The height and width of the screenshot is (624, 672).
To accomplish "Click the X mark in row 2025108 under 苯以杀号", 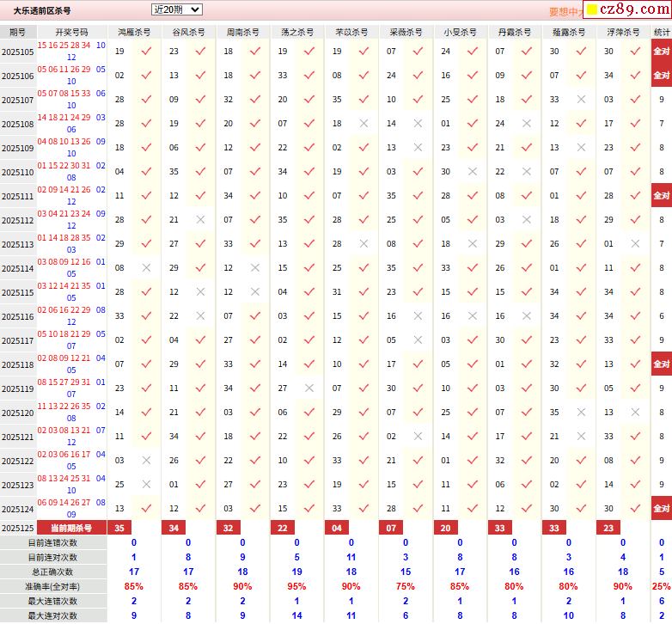I will pos(363,124).
